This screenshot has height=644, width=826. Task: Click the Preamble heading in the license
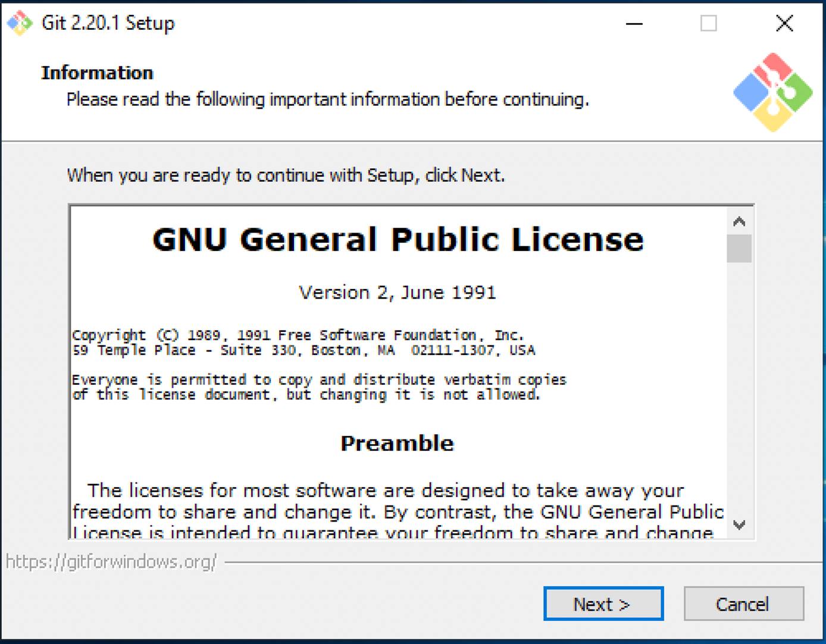(x=397, y=442)
